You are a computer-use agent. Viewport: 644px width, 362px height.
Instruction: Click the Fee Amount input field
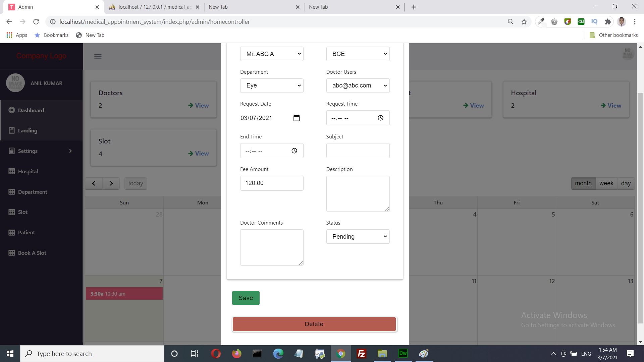(x=272, y=183)
